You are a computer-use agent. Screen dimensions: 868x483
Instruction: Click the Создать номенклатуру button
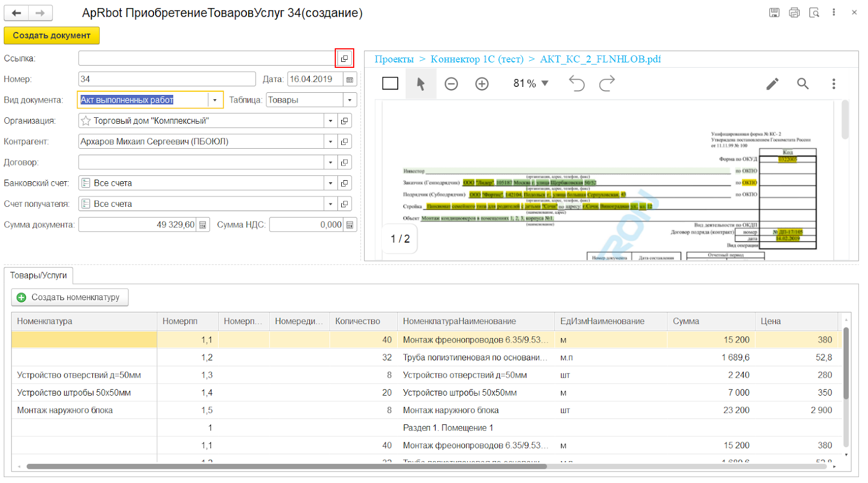point(70,297)
